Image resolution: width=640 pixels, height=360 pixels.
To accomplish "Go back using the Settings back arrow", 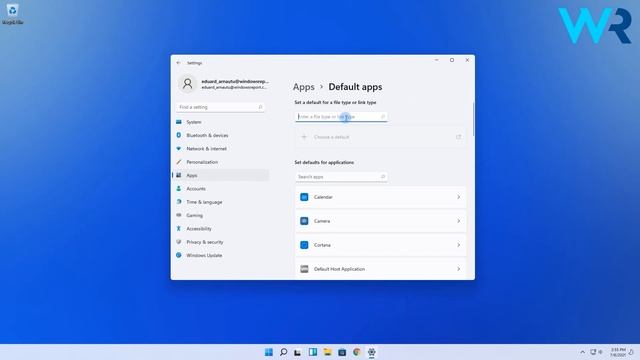I will click(x=178, y=63).
